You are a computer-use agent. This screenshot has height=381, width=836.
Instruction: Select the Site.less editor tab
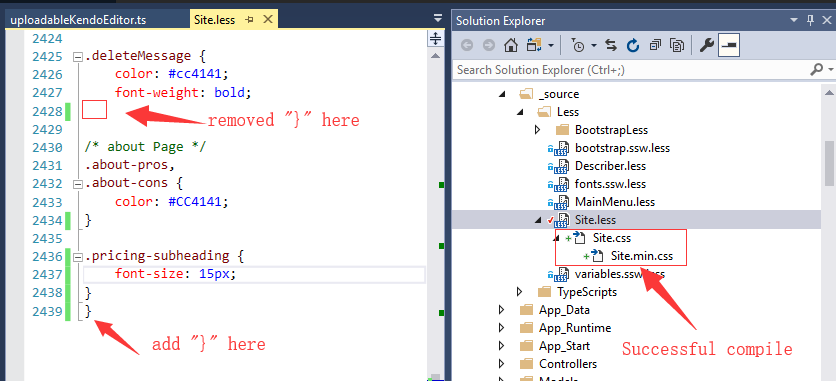[214, 20]
